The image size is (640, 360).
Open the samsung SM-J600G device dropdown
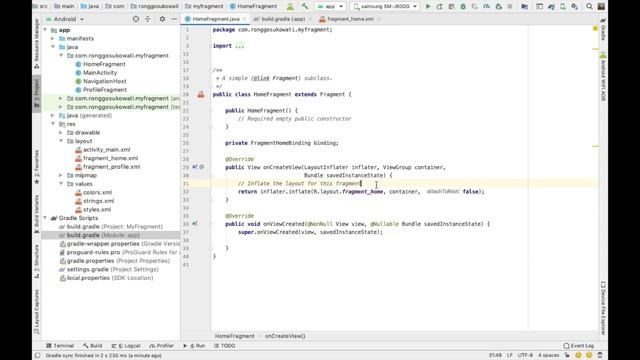[x=385, y=7]
